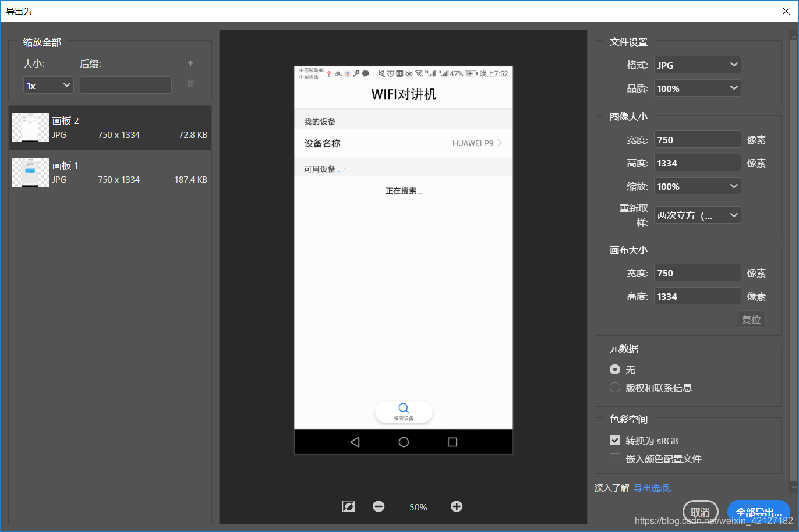Click the HUAWEI P9 chevron in preview
This screenshot has width=799, height=532.
(500, 143)
